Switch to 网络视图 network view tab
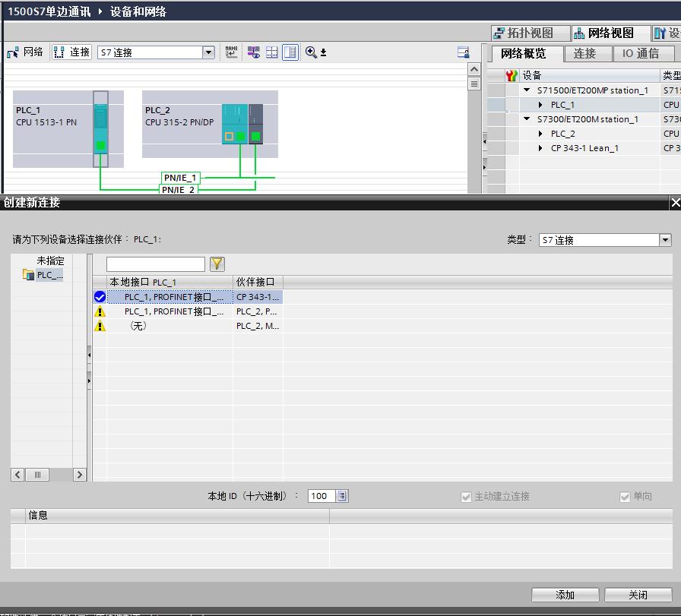Screen dimensions: 681x616 610,33
